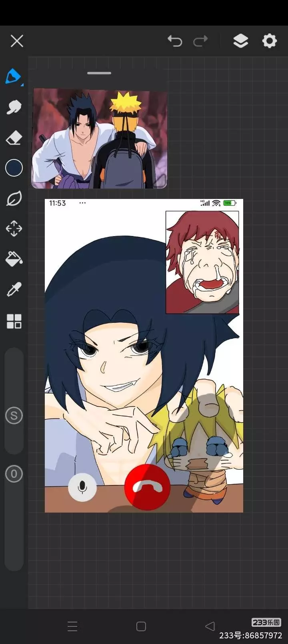
Task: Redo the undone action
Action: (200, 41)
